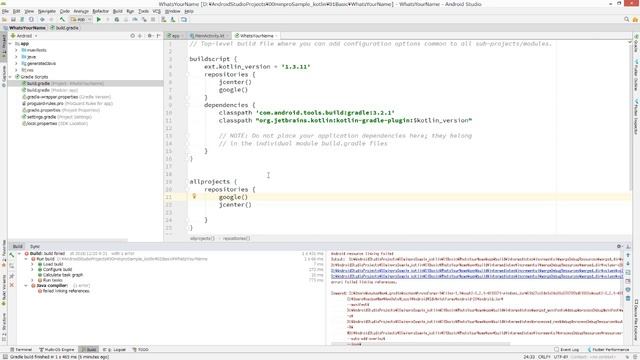
Task: Select build.gradle (Module: app) file
Action: point(50,90)
